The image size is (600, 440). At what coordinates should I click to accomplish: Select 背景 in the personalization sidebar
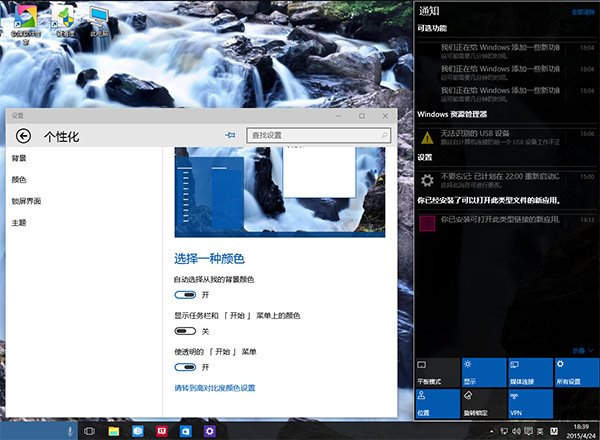(x=19, y=158)
